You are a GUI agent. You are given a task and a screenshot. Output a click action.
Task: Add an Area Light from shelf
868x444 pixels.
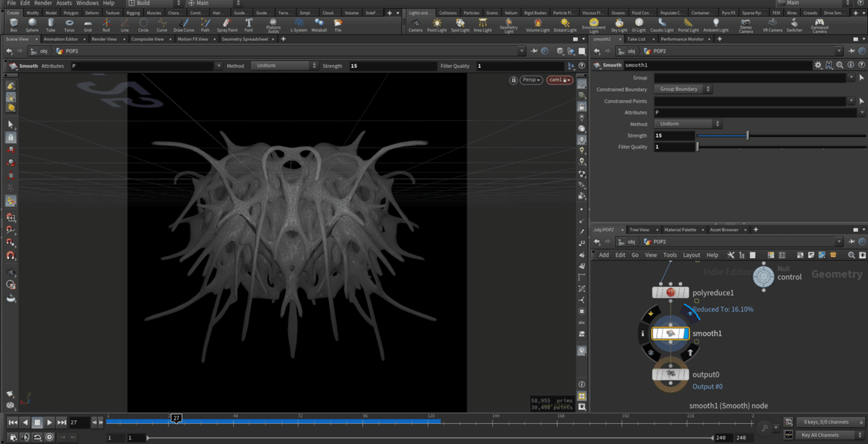482,25
